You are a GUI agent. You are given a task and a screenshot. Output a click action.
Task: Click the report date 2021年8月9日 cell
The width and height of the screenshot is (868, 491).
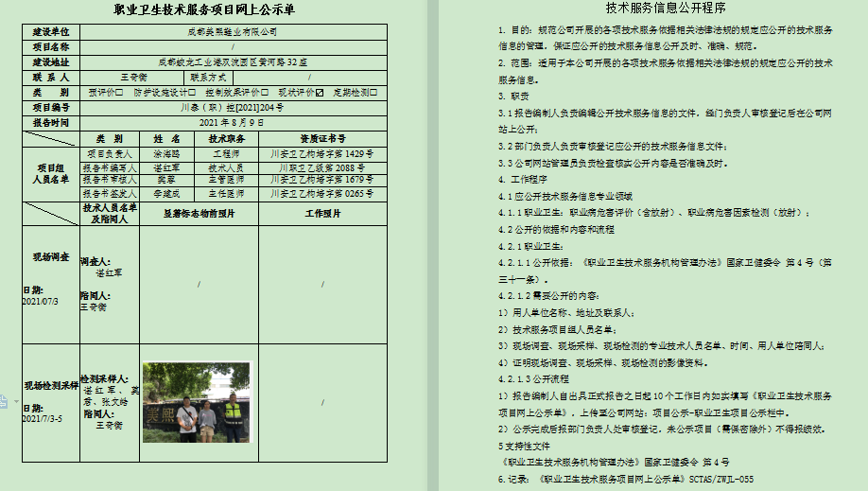click(233, 123)
